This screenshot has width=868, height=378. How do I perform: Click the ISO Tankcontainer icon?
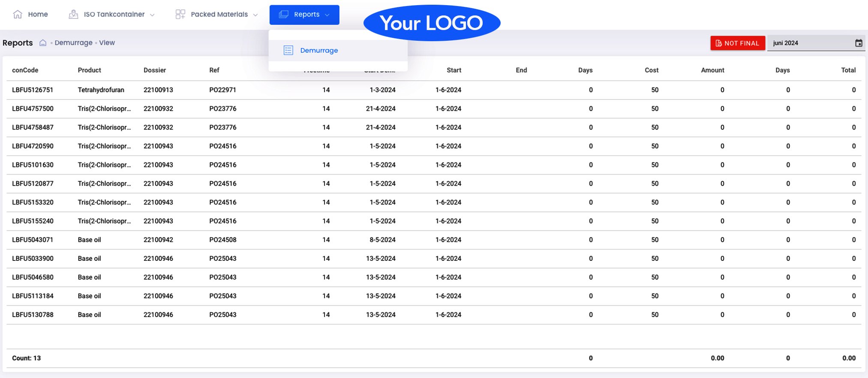tap(73, 14)
